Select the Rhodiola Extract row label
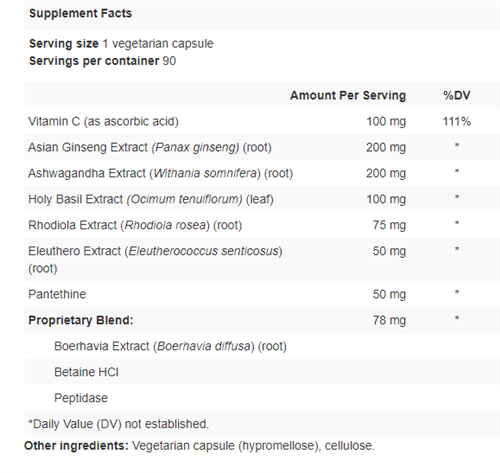The height and width of the screenshot is (473, 500). pos(135,225)
